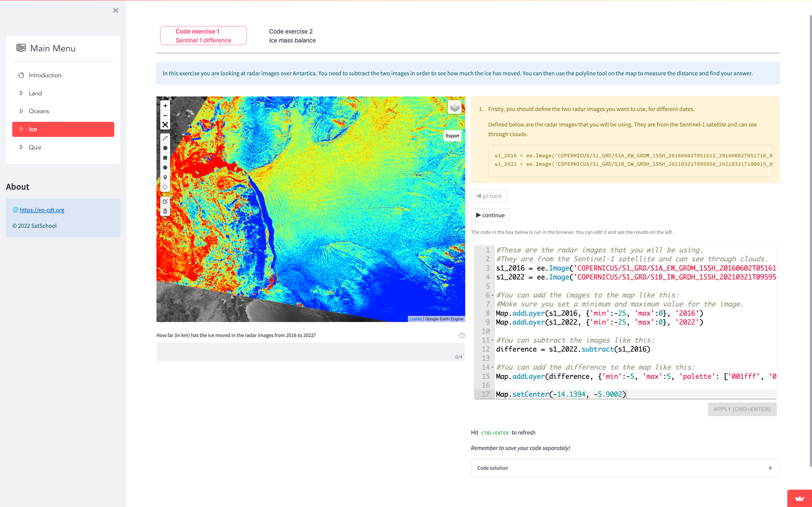Viewport: 812px width, 507px height.
Task: Open the Quiz menu item
Action: tap(35, 147)
